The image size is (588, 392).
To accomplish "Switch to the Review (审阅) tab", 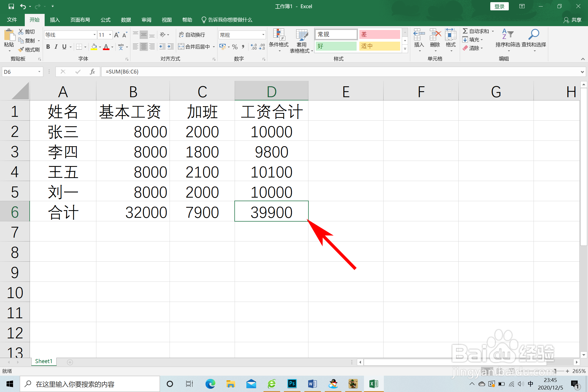I will [146, 20].
